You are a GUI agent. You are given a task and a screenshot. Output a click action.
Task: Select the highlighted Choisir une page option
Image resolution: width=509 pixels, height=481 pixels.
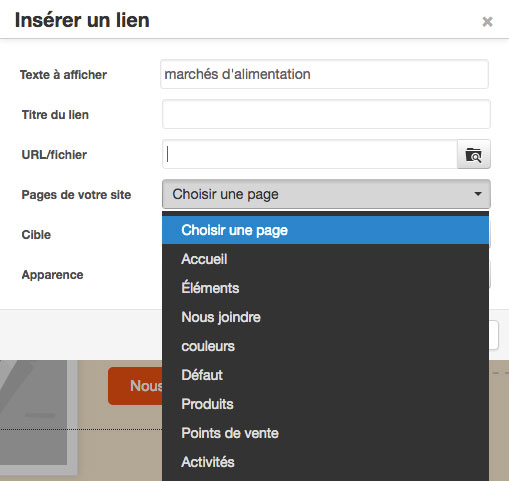coord(325,230)
